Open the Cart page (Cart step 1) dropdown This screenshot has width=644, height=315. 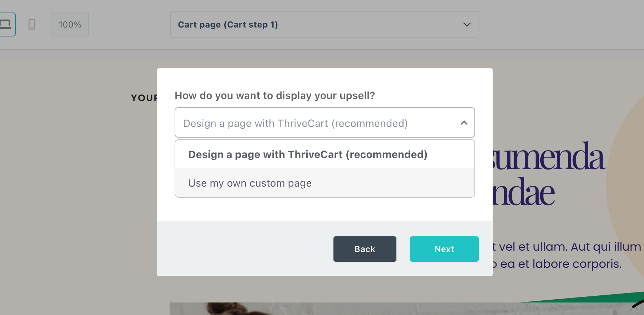(x=324, y=24)
